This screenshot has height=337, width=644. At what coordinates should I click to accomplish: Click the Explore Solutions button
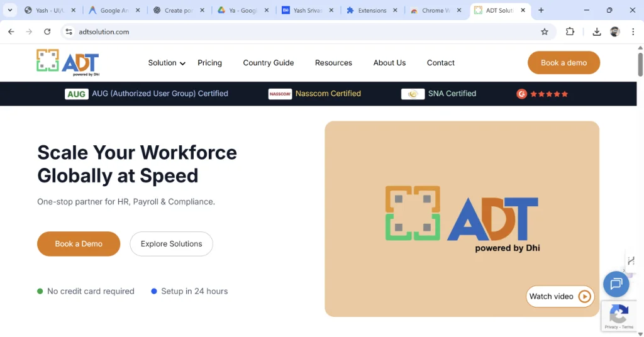(171, 244)
